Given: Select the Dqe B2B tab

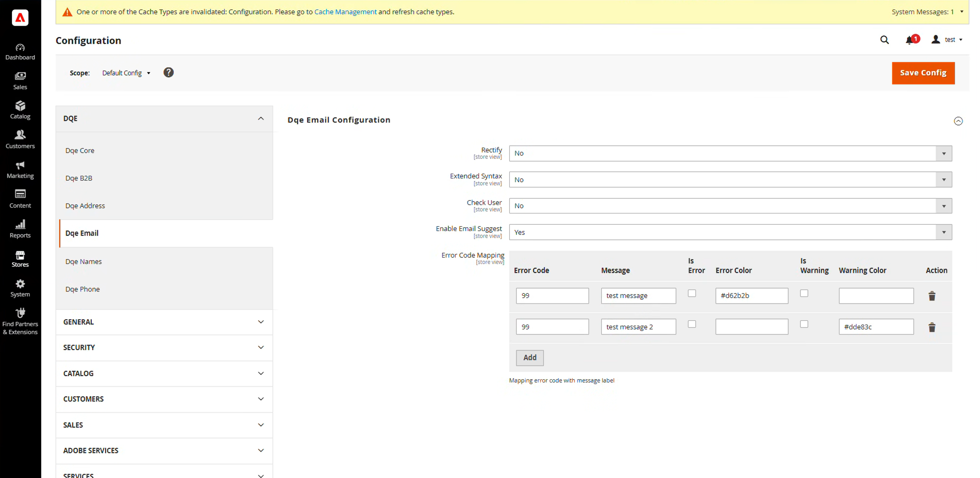Looking at the screenshot, I should pos(79,178).
